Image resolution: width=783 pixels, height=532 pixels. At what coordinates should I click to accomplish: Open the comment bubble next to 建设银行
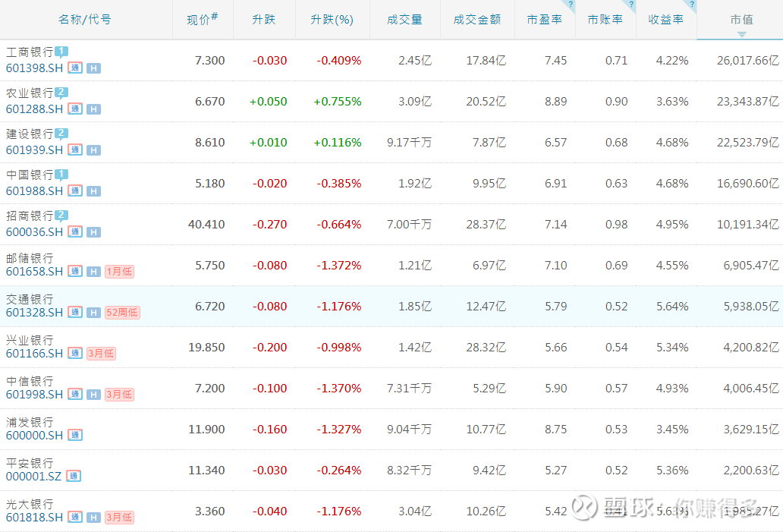click(x=61, y=134)
